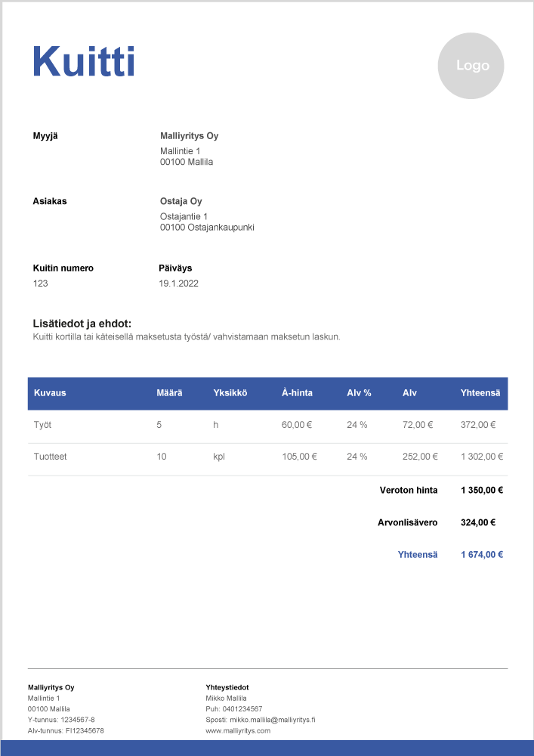Click the Veroton hinta amount 1 350,00 €
The height and width of the screenshot is (756, 534).
(482, 490)
